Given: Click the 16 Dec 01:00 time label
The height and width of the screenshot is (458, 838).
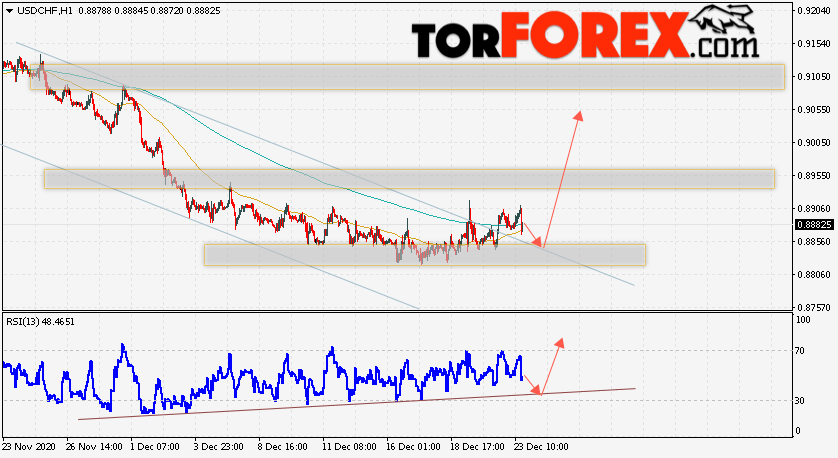Looking at the screenshot, I should click(x=413, y=447).
